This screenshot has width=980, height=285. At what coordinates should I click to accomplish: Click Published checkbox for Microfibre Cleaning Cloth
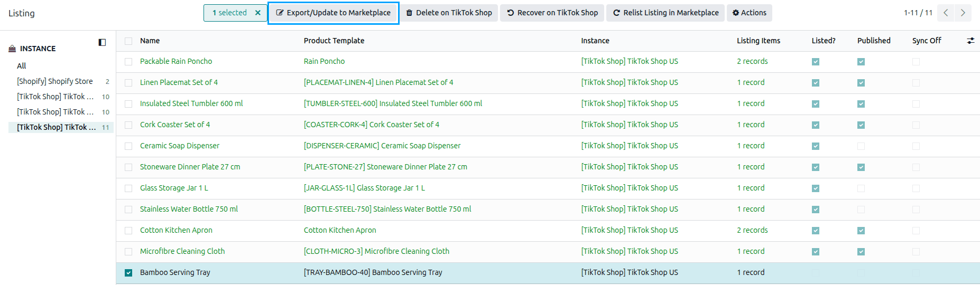(x=861, y=252)
